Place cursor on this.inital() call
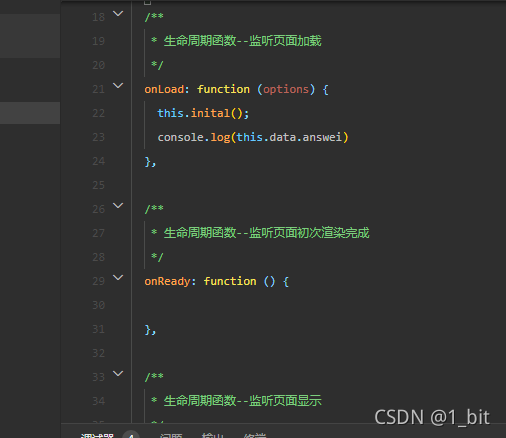This screenshot has width=506, height=438. 203,113
